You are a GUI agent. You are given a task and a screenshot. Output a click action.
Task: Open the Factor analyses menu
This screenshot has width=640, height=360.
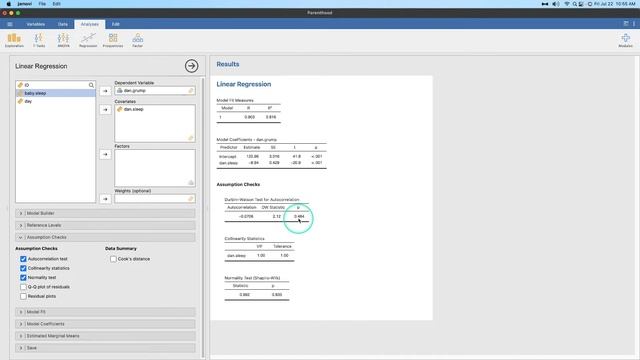[x=138, y=40]
